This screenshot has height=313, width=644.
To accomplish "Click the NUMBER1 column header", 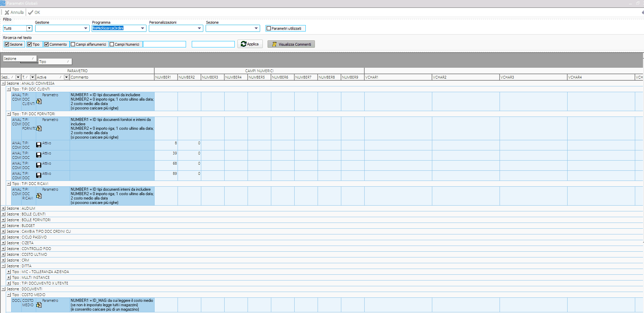I will [x=166, y=77].
